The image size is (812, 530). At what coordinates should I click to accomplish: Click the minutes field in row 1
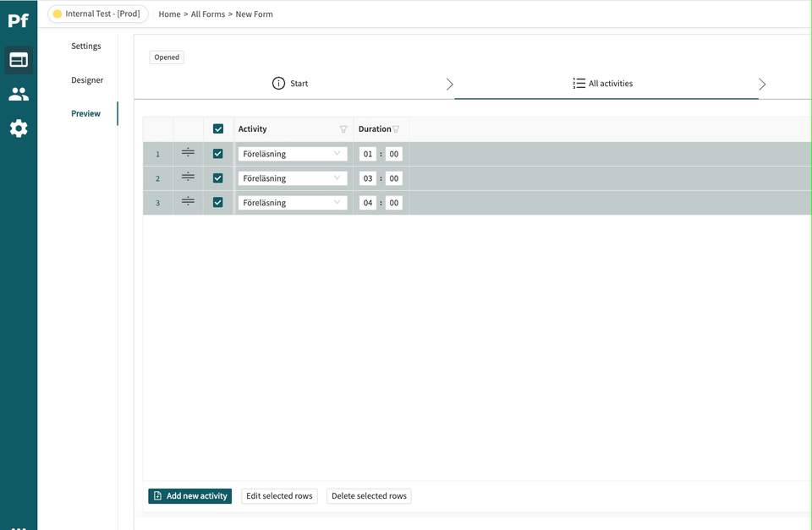[x=393, y=154]
